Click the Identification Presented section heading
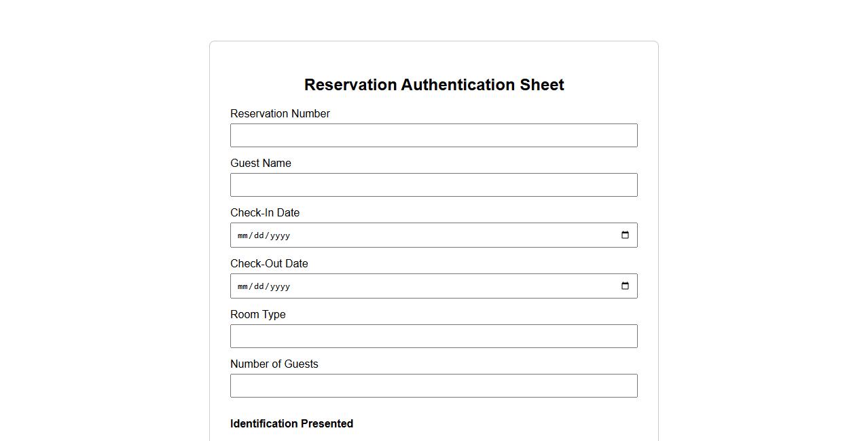The image size is (868, 441). pos(291,424)
